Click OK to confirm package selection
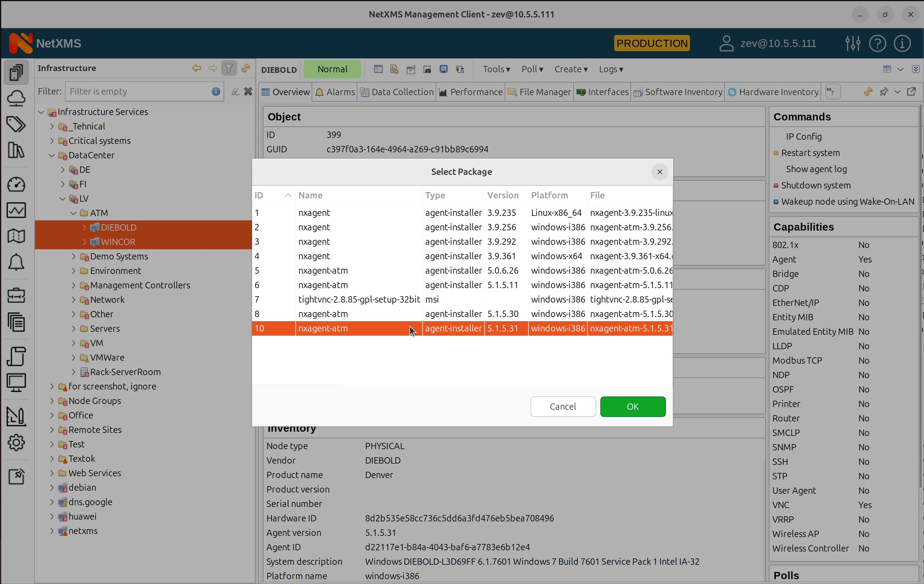Image resolution: width=924 pixels, height=584 pixels. click(632, 407)
